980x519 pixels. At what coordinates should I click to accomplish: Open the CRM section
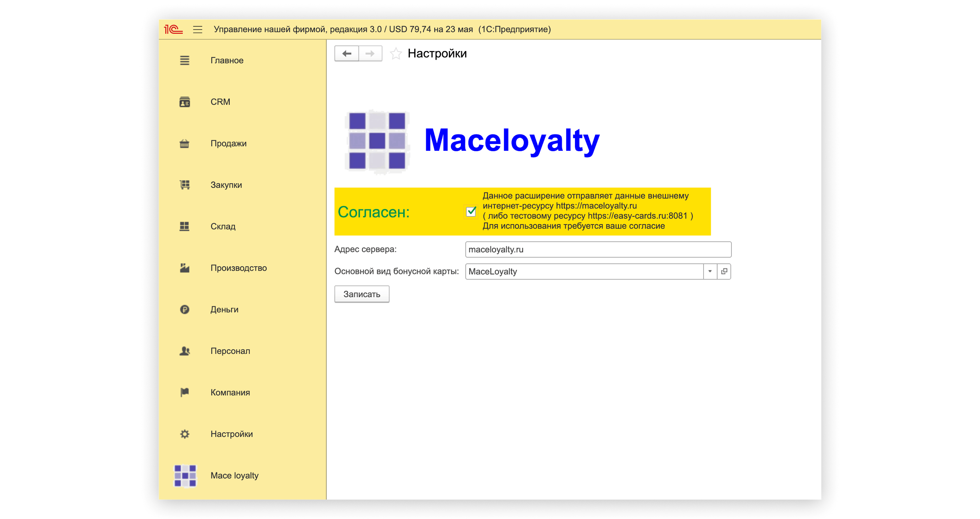[x=220, y=102]
